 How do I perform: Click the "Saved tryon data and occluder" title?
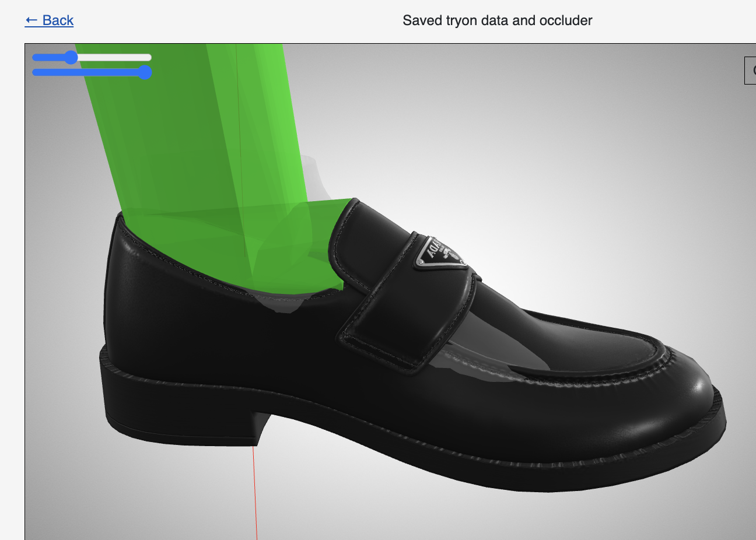click(x=497, y=20)
